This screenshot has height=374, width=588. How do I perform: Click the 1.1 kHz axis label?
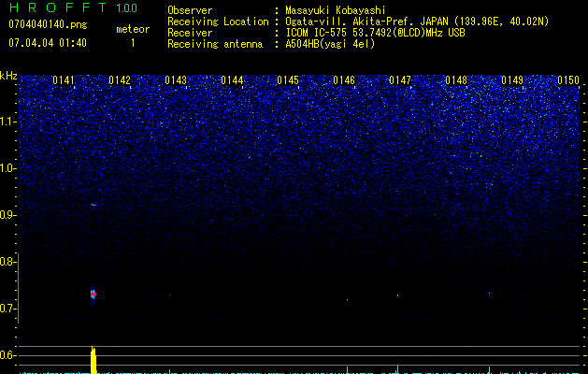pos(7,122)
